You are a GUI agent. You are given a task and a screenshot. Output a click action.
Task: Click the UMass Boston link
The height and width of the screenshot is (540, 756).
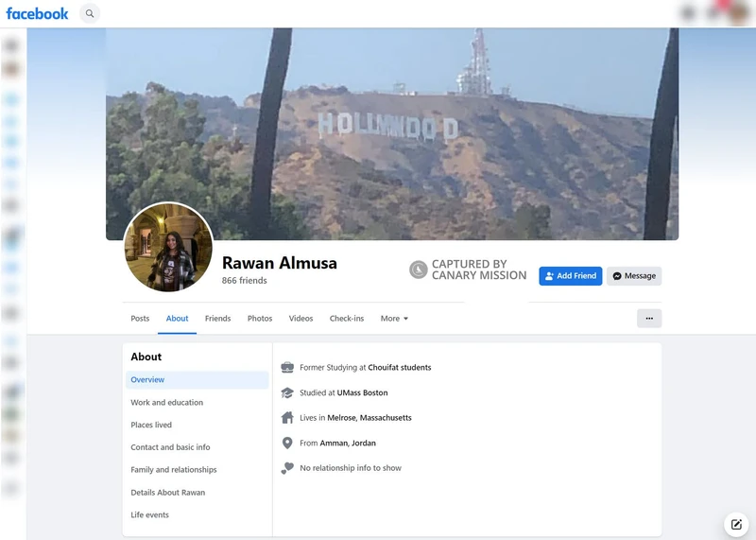tap(362, 392)
